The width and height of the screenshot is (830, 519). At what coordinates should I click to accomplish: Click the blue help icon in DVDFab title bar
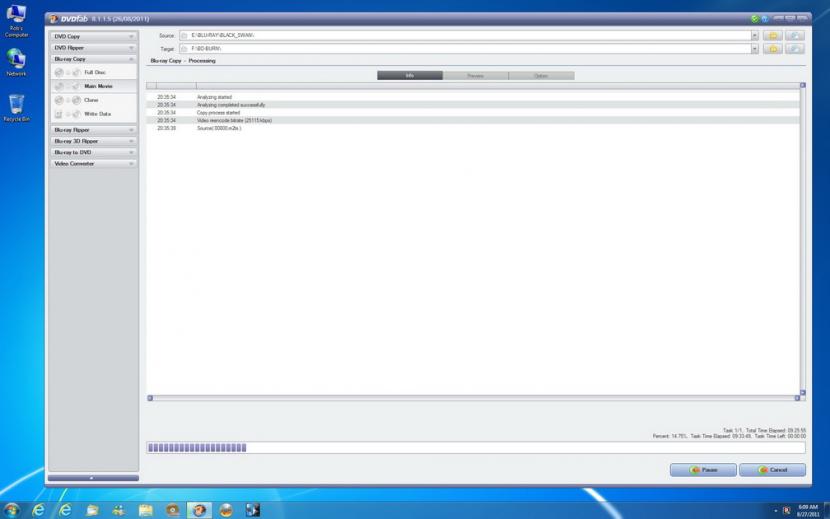coord(765,19)
